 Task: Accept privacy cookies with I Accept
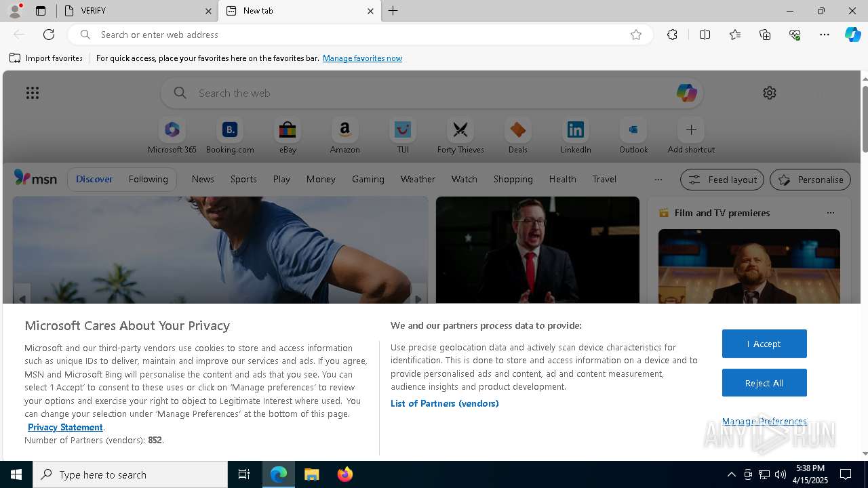click(764, 344)
